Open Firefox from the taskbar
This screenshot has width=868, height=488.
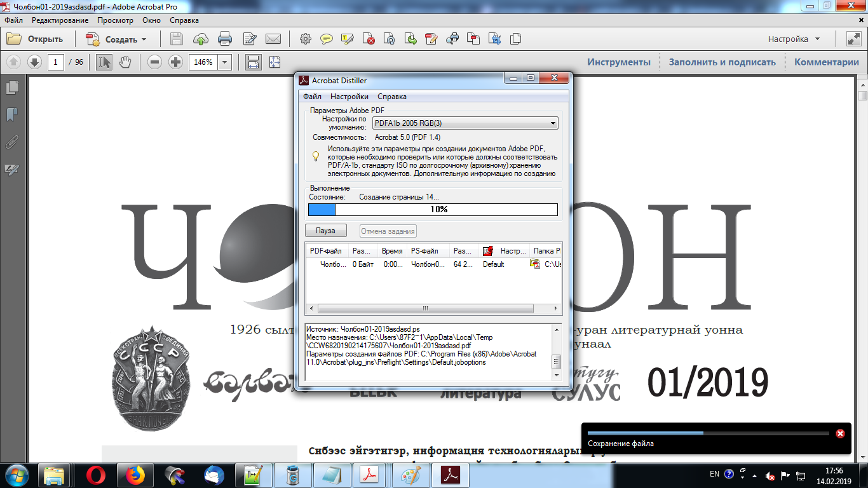tap(135, 475)
